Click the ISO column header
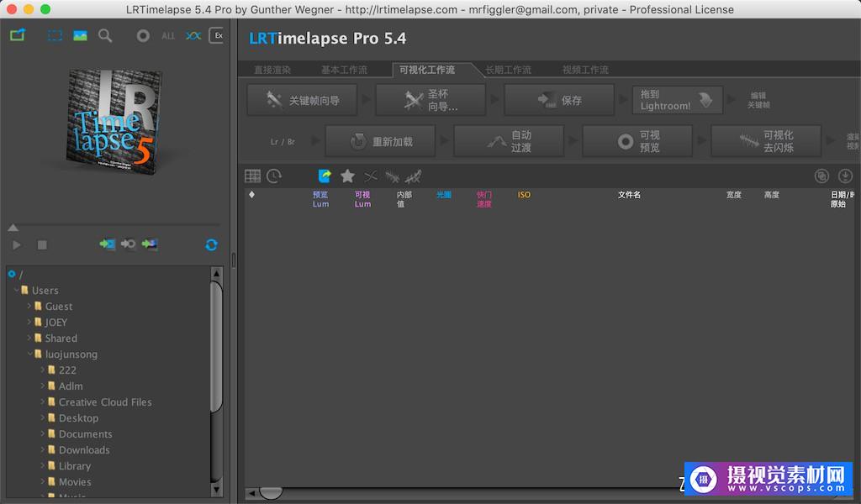Viewport: 861px width, 504px height. [x=524, y=195]
